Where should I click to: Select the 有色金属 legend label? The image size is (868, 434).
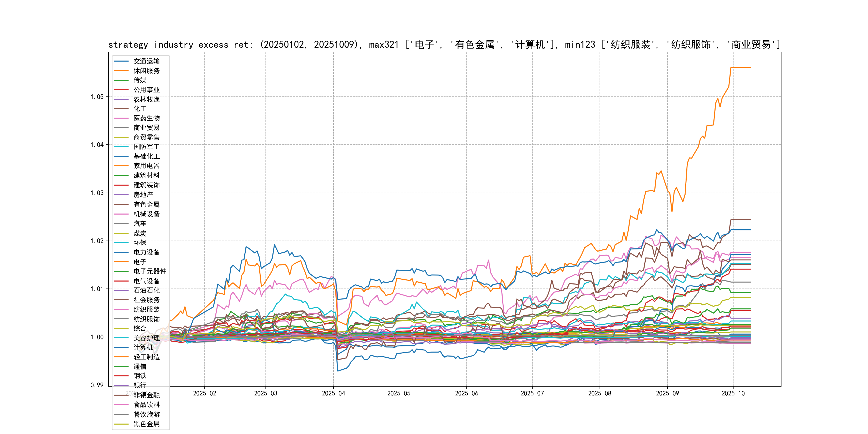tap(146, 204)
